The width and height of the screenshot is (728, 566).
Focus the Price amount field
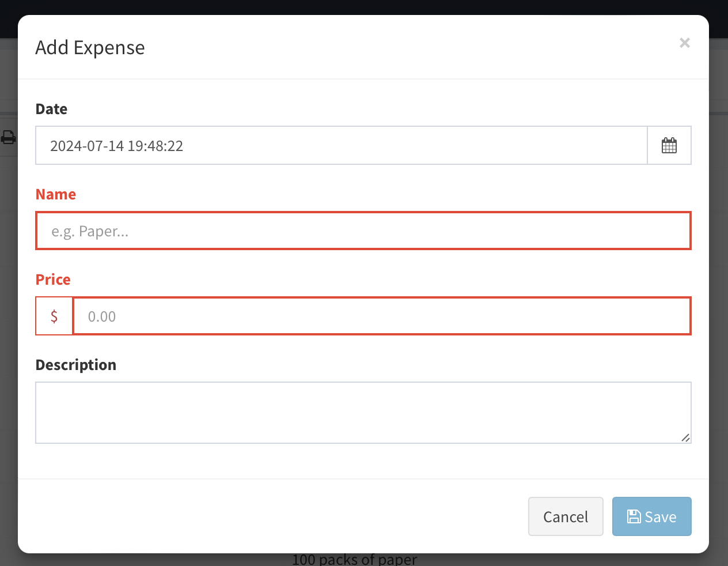point(381,316)
